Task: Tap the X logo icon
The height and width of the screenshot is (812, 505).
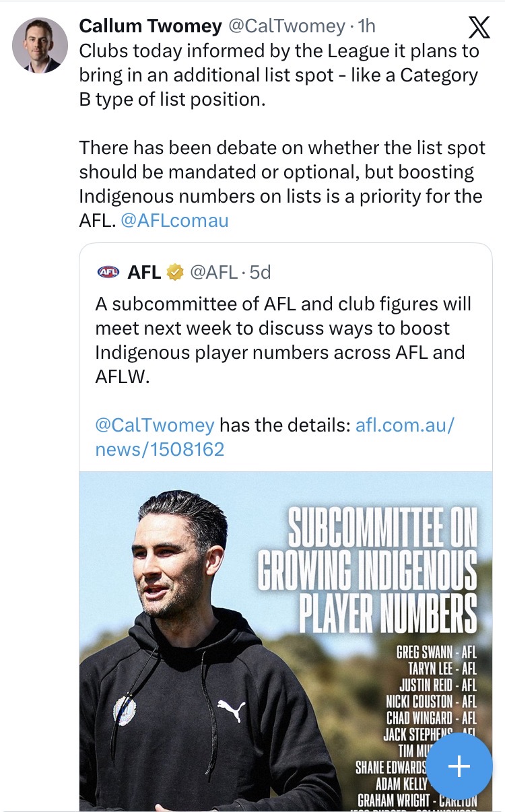Action: click(x=479, y=28)
